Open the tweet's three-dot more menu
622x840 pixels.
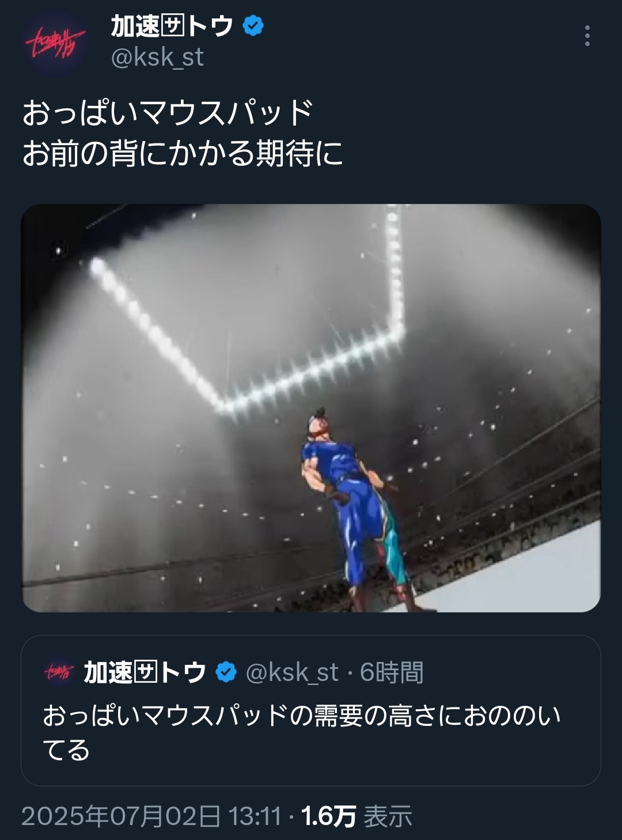click(587, 36)
